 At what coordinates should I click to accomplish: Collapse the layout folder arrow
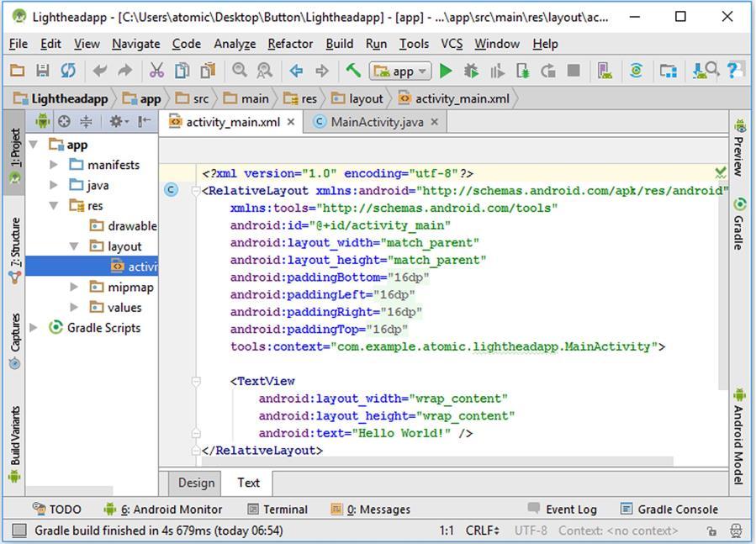click(x=74, y=246)
